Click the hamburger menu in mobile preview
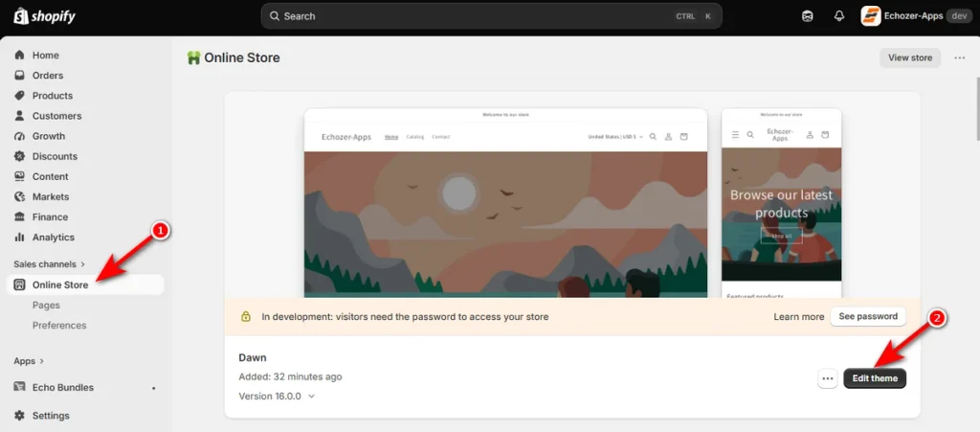 click(735, 134)
